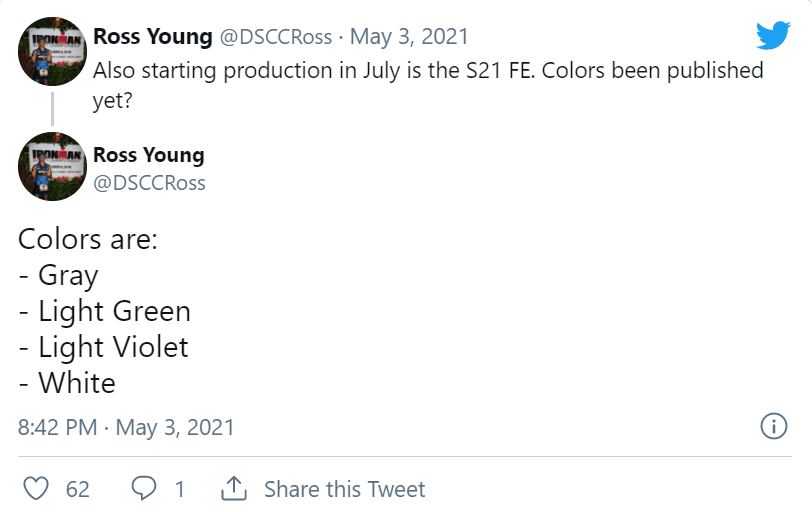Image resolution: width=812 pixels, height=512 pixels.
Task: Click @DSCCRoss handle in the parent tweet
Action: (274, 37)
